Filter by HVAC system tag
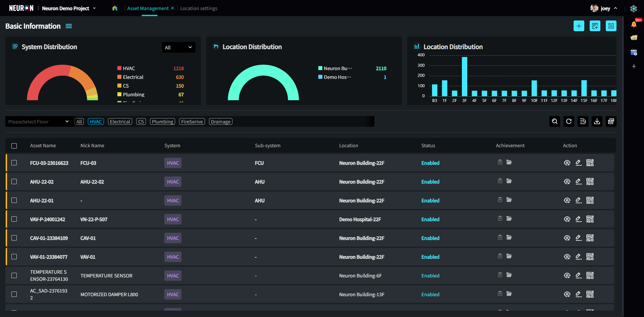644x317 pixels. point(96,121)
